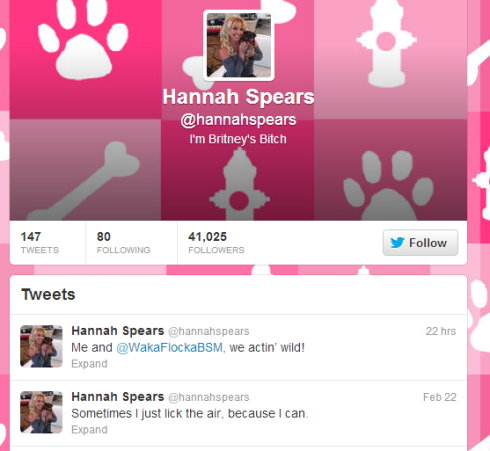Viewport: 490px width, 451px height.
Task: Click @hannahspears handle in Feb 22 tweet
Action: [x=209, y=397]
